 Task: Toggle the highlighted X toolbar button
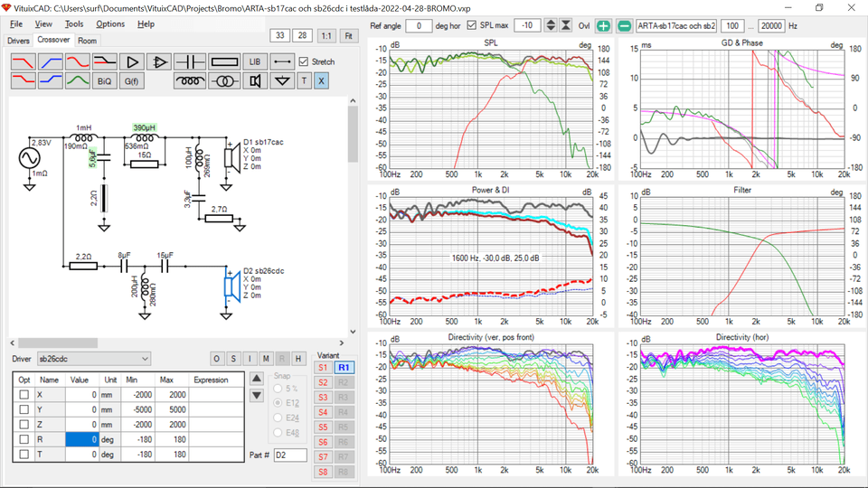[321, 80]
